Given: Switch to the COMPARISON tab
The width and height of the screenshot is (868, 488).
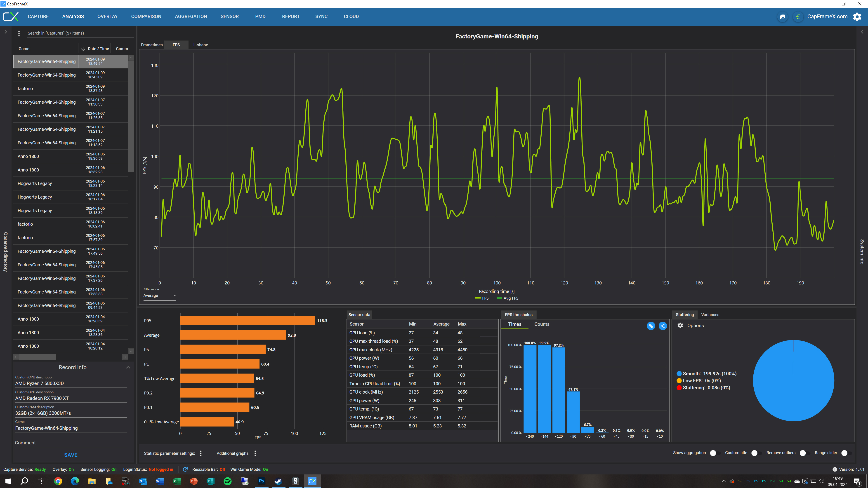Looking at the screenshot, I should tap(146, 16).
